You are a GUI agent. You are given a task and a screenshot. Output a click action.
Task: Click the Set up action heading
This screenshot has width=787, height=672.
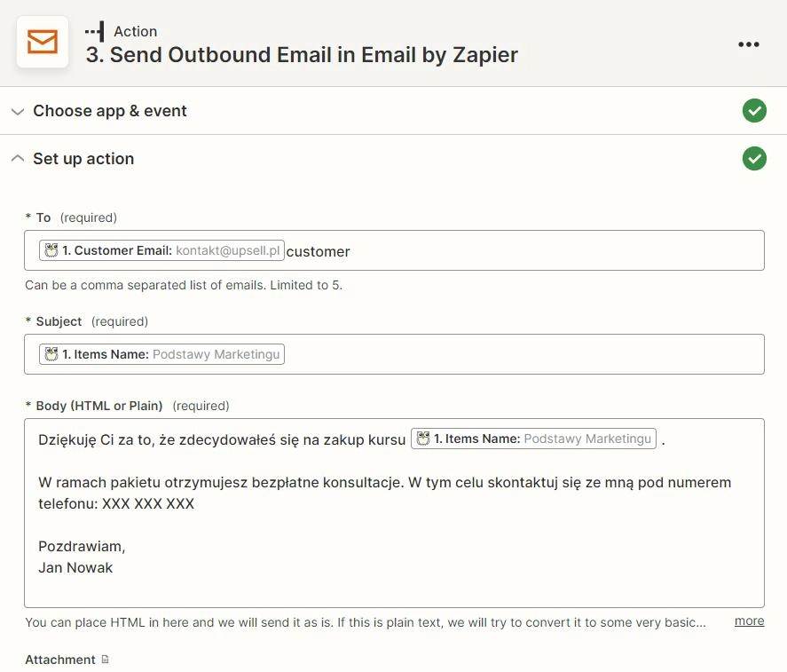[83, 159]
